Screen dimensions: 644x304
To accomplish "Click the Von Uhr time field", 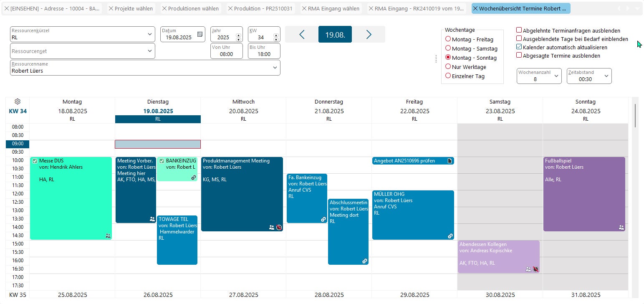I will 226,51.
